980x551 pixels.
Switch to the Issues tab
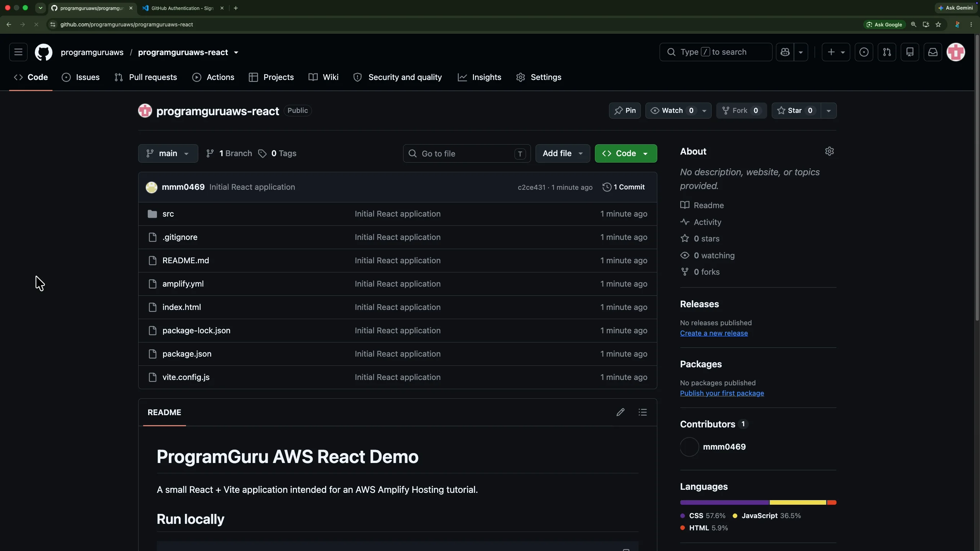[x=80, y=77]
